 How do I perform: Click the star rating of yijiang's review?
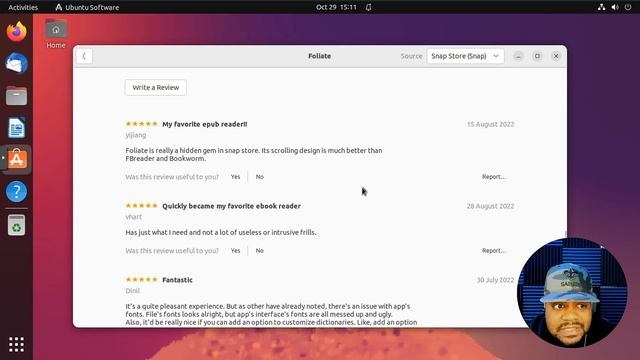141,124
